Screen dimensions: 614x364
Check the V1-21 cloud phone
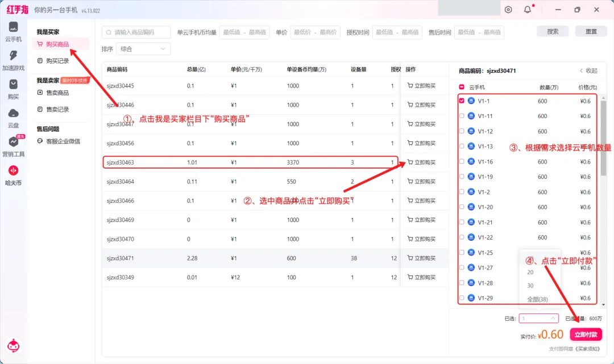pos(462,222)
